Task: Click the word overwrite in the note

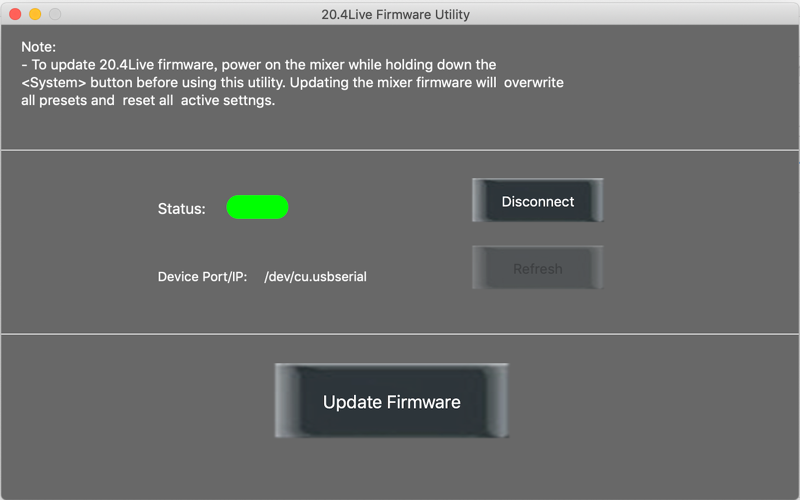Action: pyautogui.click(x=534, y=83)
